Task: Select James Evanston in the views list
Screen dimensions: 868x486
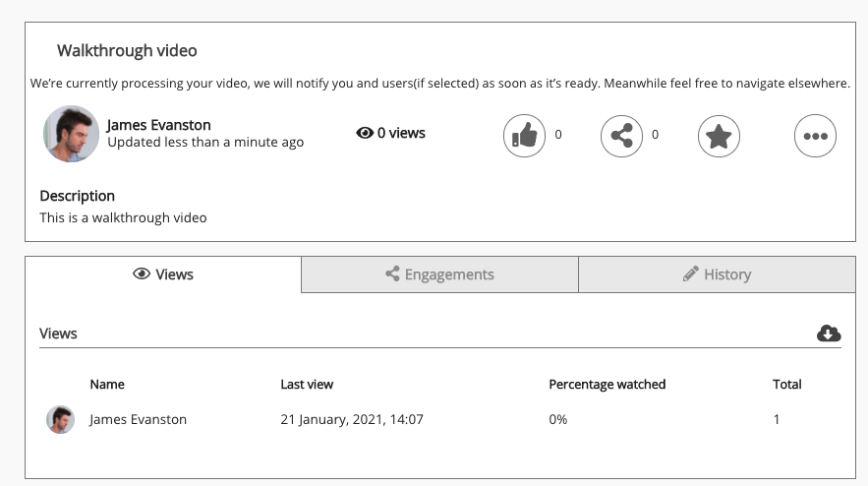Action: click(x=138, y=419)
